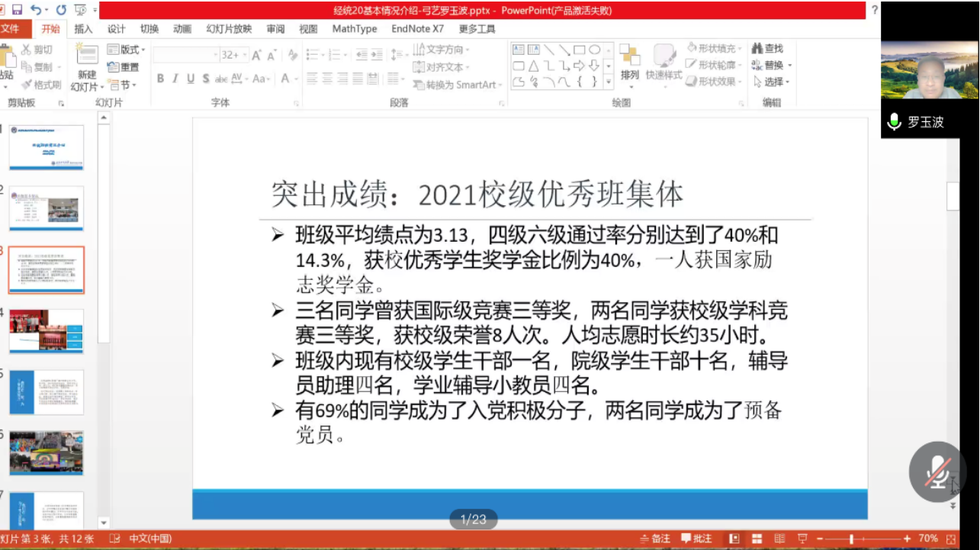Click the Undo arrow icon
Image resolution: width=980 pixels, height=550 pixels.
pos(35,10)
